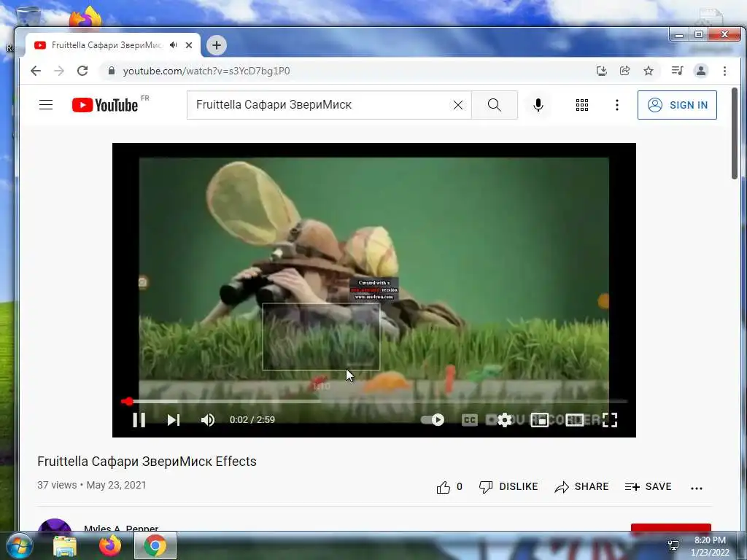Open the network icon in system tray
The height and width of the screenshot is (560, 747).
[x=673, y=545]
